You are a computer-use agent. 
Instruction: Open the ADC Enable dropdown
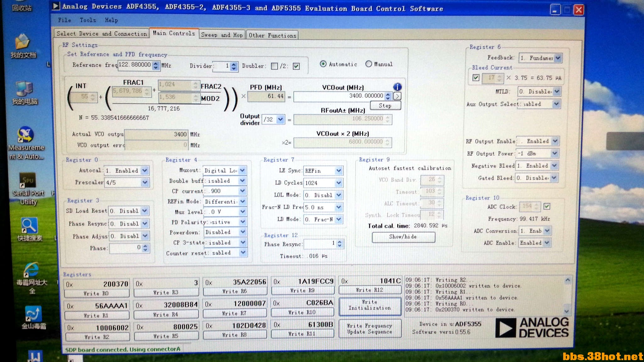point(535,243)
